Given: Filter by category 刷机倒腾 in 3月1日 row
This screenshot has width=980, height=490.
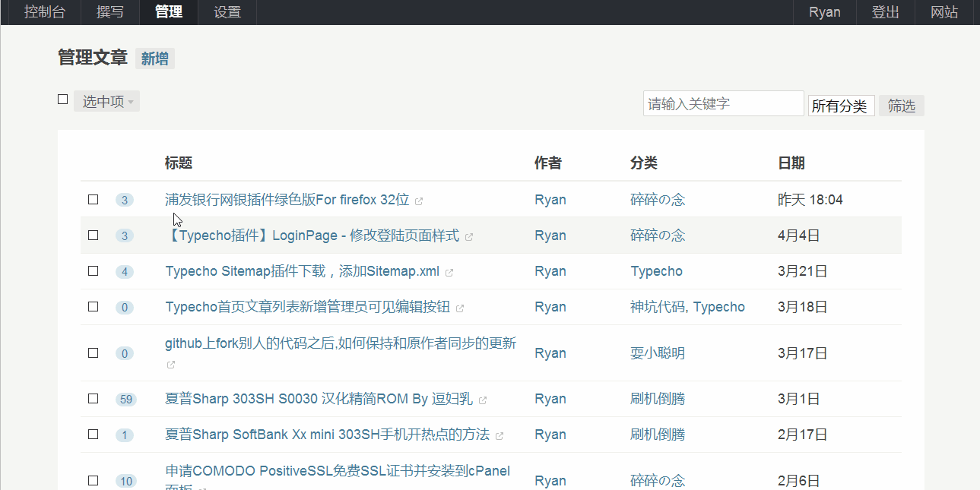Looking at the screenshot, I should (658, 399).
